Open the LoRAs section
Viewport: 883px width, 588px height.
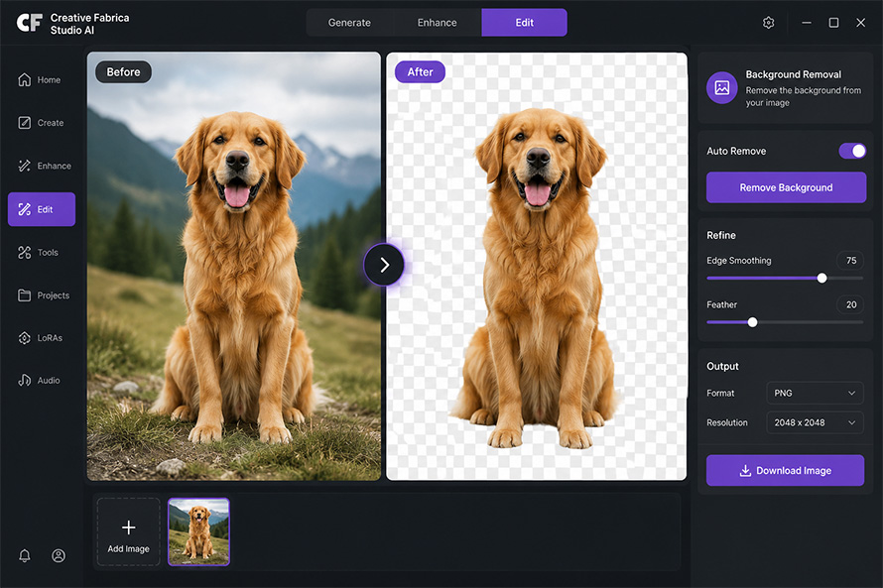tap(41, 338)
